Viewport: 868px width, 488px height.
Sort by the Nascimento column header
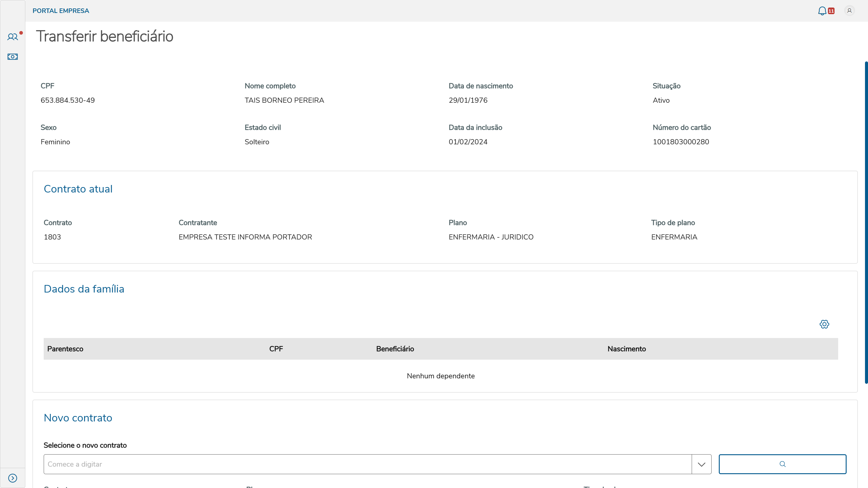click(626, 349)
